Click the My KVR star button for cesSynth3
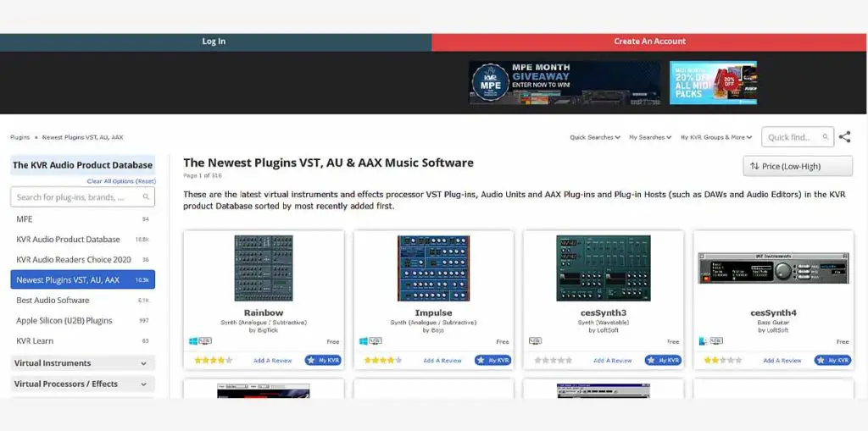Viewport: 868px width, 431px height. [663, 360]
